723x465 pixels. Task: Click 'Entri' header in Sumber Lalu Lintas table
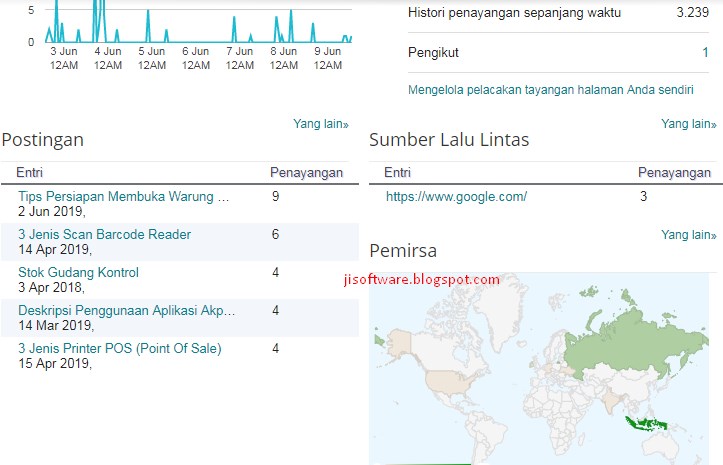point(397,173)
